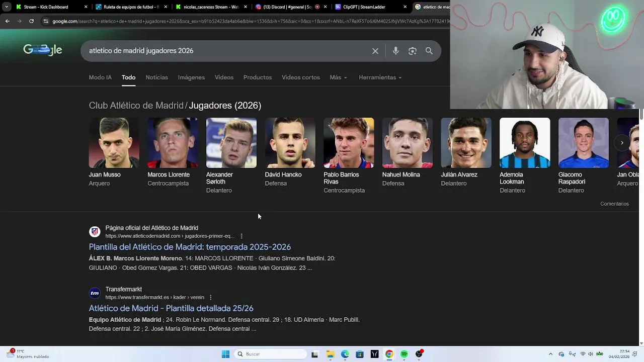Select Imágenes search filter
Screen dimensions: 644x362
[191, 77]
